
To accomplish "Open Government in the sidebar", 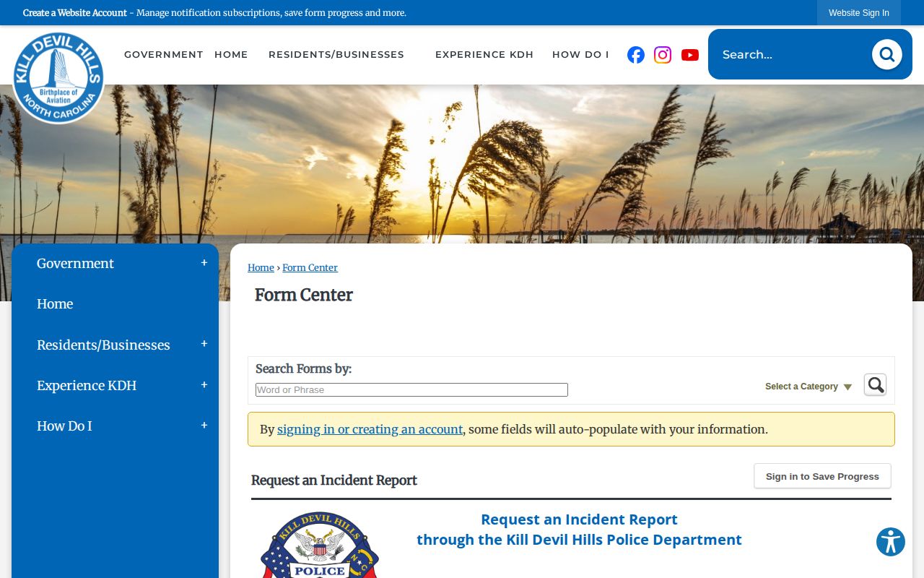I will (x=75, y=264).
